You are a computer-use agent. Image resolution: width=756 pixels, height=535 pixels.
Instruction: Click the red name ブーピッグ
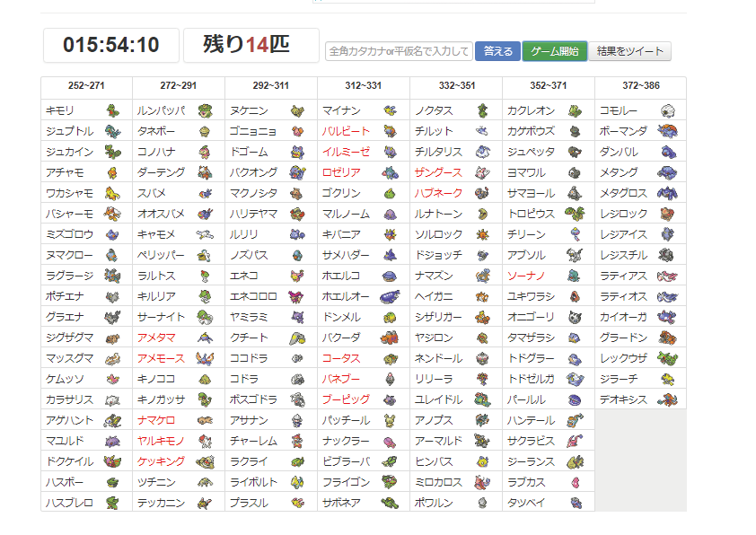[x=346, y=399]
